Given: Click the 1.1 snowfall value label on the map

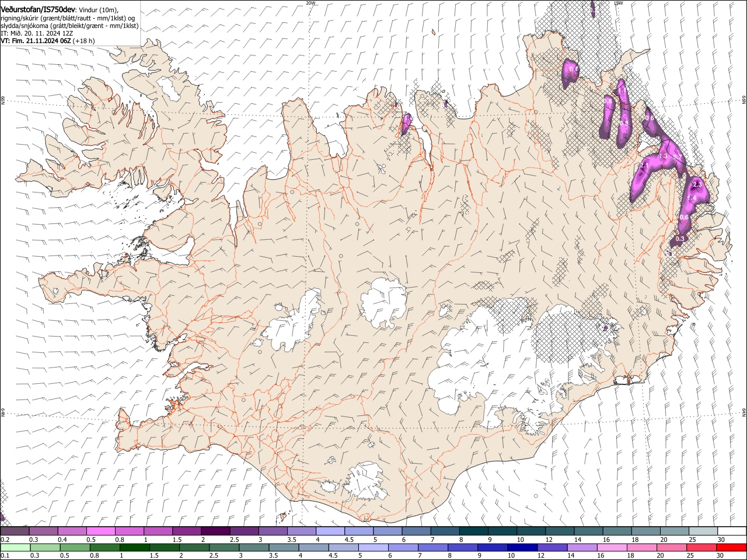Looking at the screenshot, I should click(622, 92).
